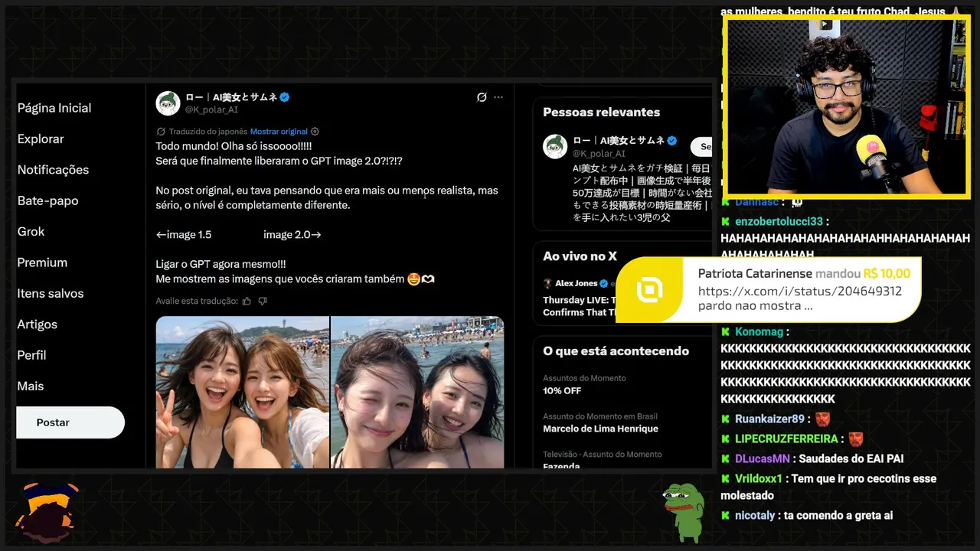Open the '10% OFF' trending topic

(562, 390)
